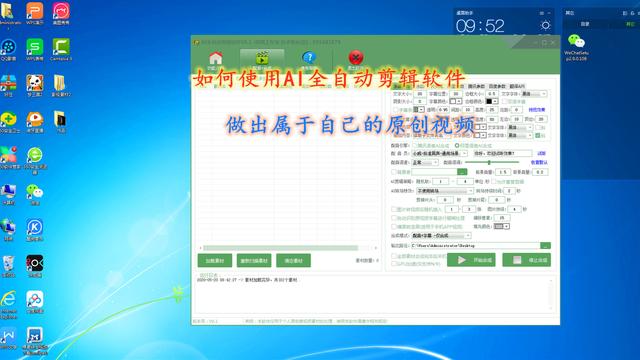Open the upper of the two lower font dropdowns
This screenshot has height=360, width=640.
[x=520, y=127]
